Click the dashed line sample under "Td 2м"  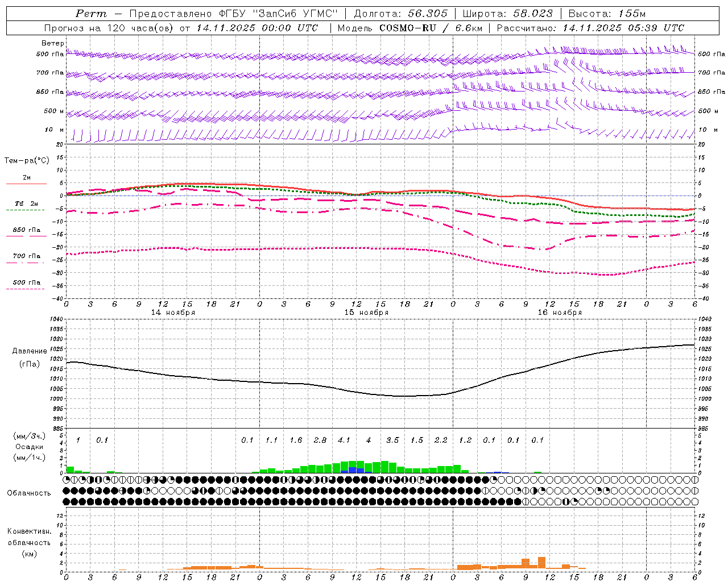coord(25,210)
